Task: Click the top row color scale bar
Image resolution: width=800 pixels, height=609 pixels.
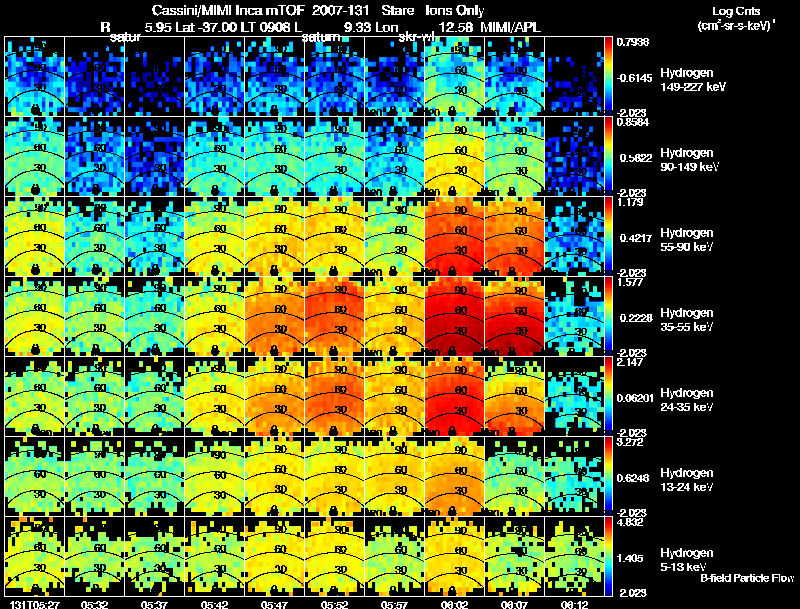Action: pyautogui.click(x=608, y=76)
